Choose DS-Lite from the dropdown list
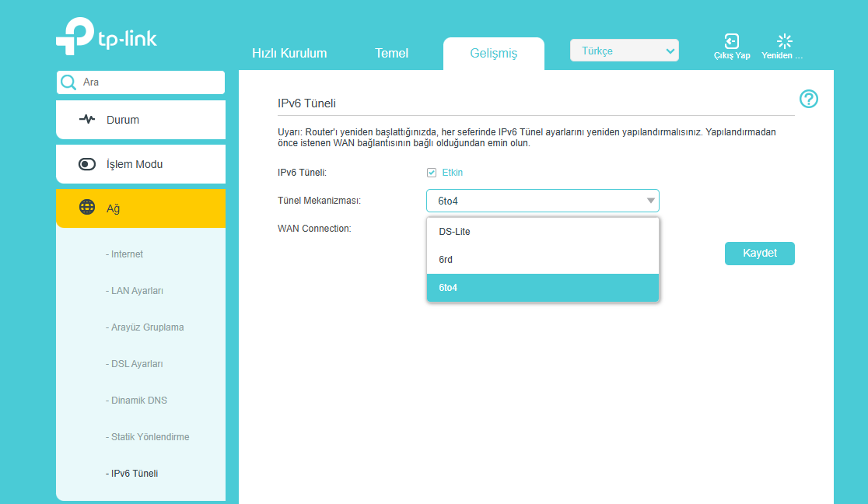Image resolution: width=868 pixels, height=504 pixels. (x=543, y=232)
